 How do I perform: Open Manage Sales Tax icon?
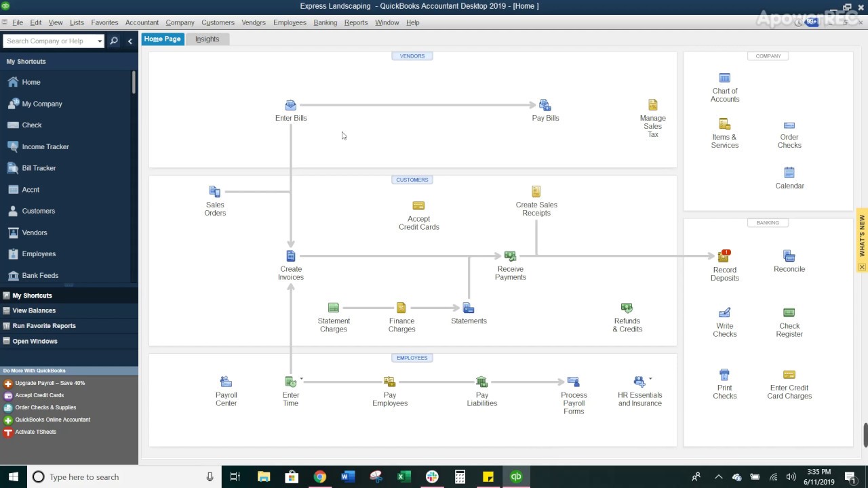click(x=652, y=105)
